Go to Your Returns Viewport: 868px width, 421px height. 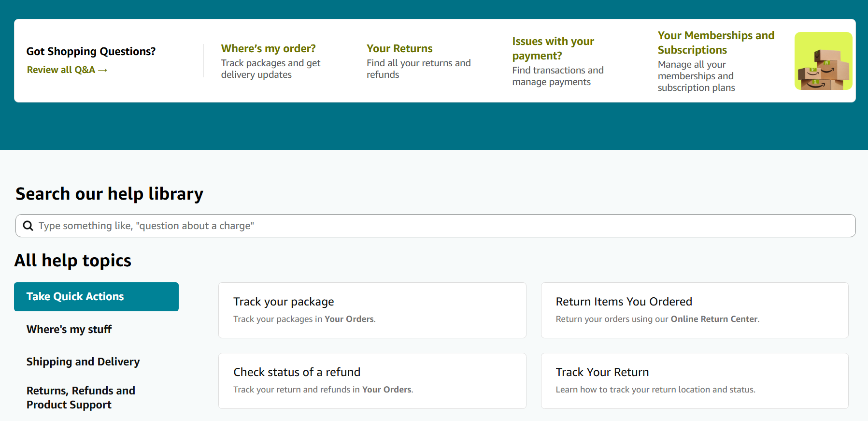[399, 48]
